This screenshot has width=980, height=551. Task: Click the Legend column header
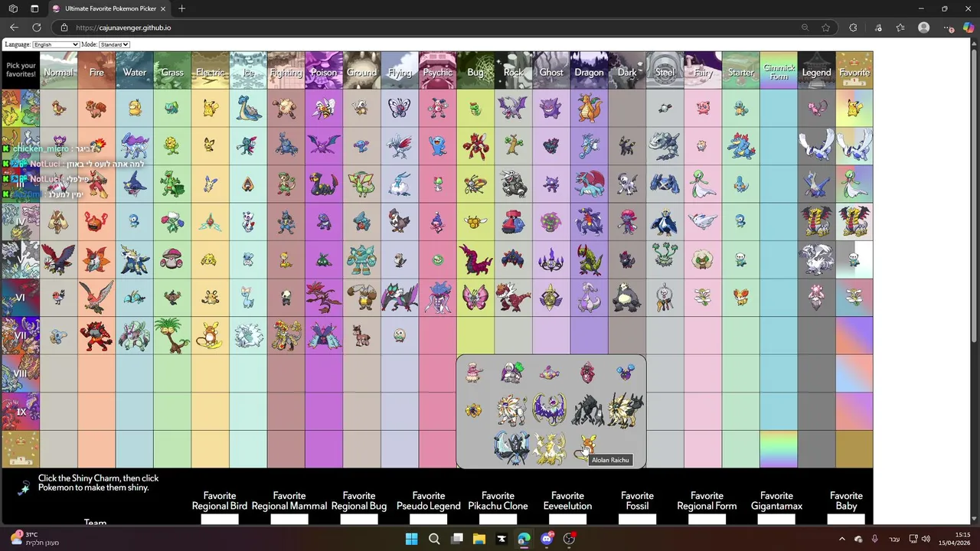pyautogui.click(x=816, y=70)
